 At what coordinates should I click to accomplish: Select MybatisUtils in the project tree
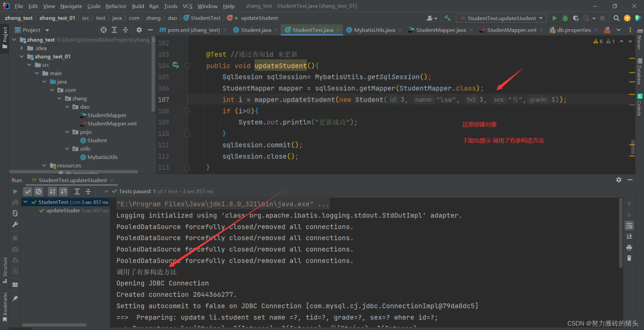(102, 157)
